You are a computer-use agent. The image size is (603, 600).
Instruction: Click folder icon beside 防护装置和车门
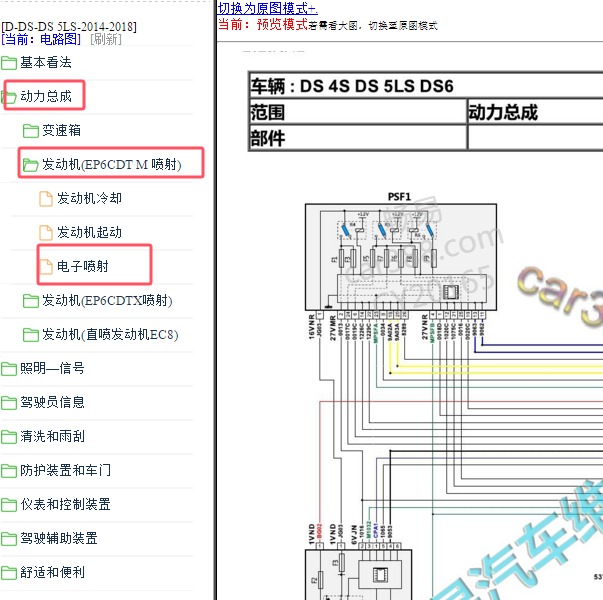9,470
